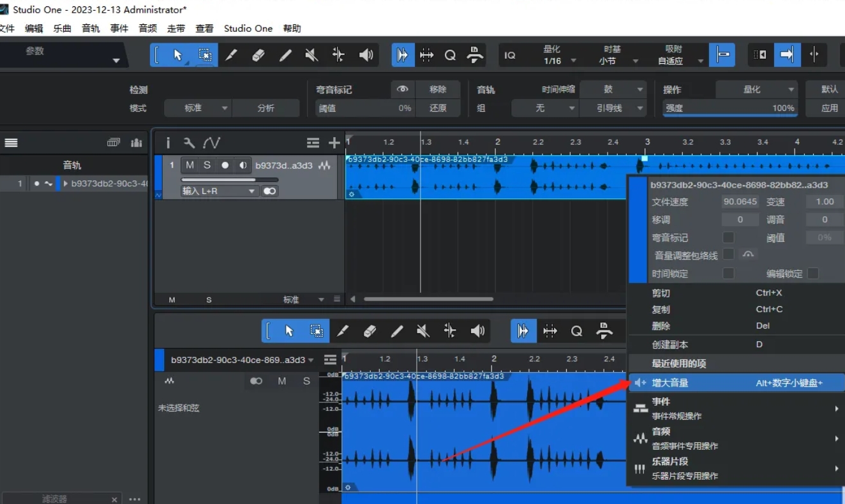845x504 pixels.
Task: Click the 阈值 0% slider under 弯音标记
Action: click(366, 108)
